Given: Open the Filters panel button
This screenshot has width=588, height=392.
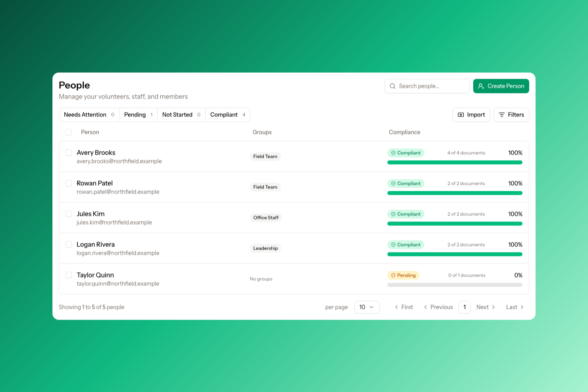Looking at the screenshot, I should pos(511,114).
